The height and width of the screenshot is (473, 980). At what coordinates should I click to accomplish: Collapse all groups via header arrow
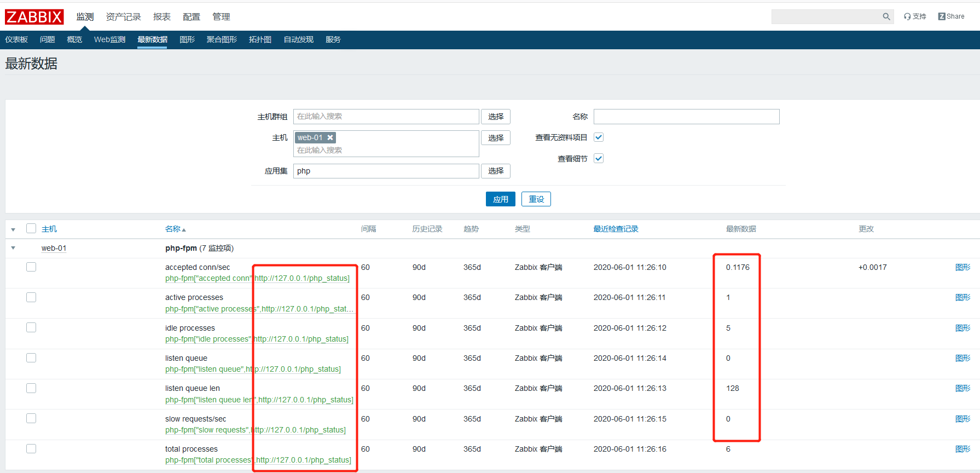pos(13,229)
